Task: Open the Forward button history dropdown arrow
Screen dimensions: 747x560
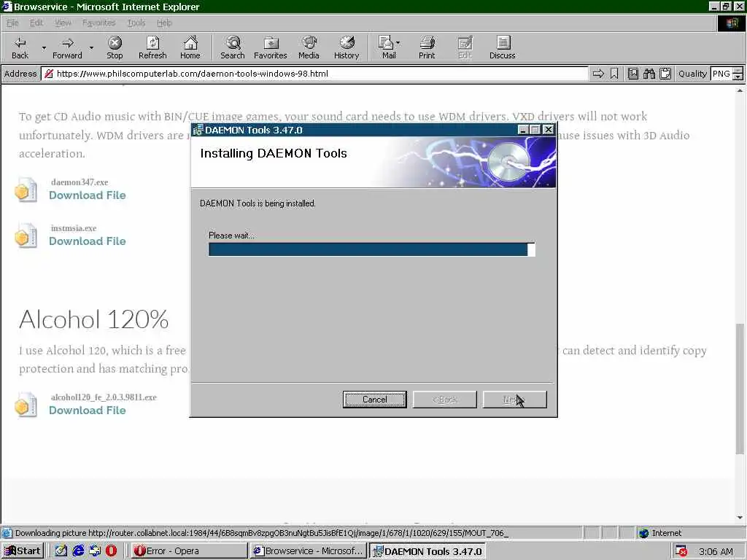Action: tap(91, 48)
